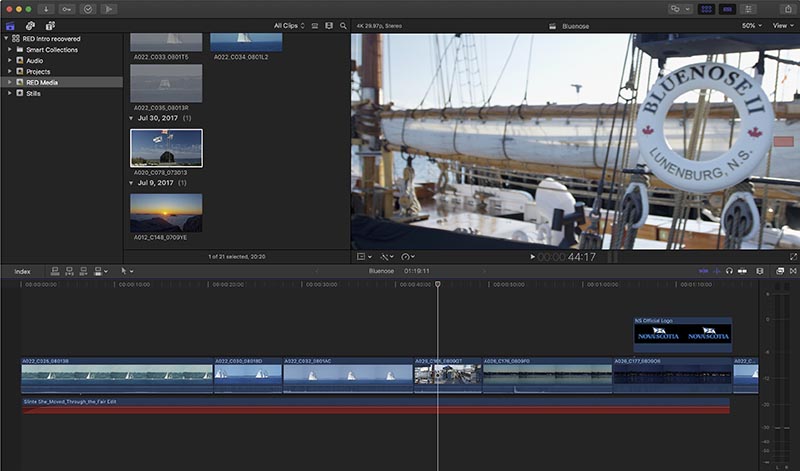This screenshot has width=800, height=471.
Task: Click the viewer timecode 44:17 display
Action: pos(567,257)
